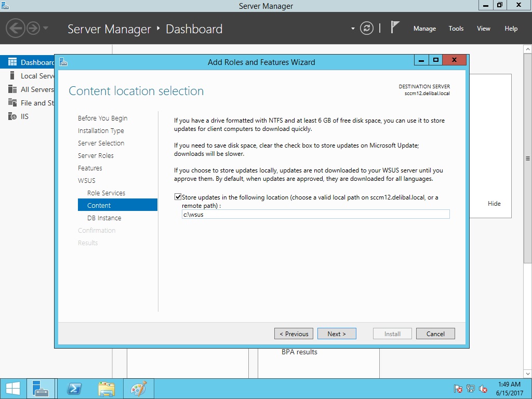Click the Server Manager back arrow

tap(16, 28)
